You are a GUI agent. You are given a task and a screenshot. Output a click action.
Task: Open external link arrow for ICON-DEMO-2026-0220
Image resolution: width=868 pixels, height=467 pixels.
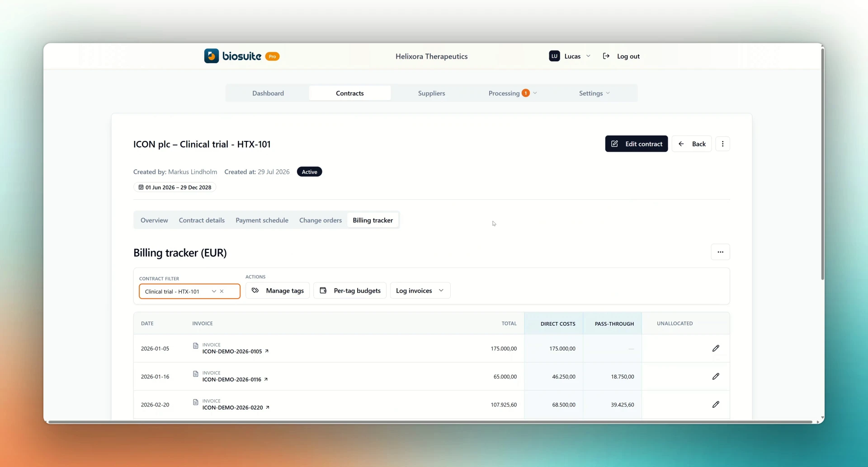tap(268, 407)
